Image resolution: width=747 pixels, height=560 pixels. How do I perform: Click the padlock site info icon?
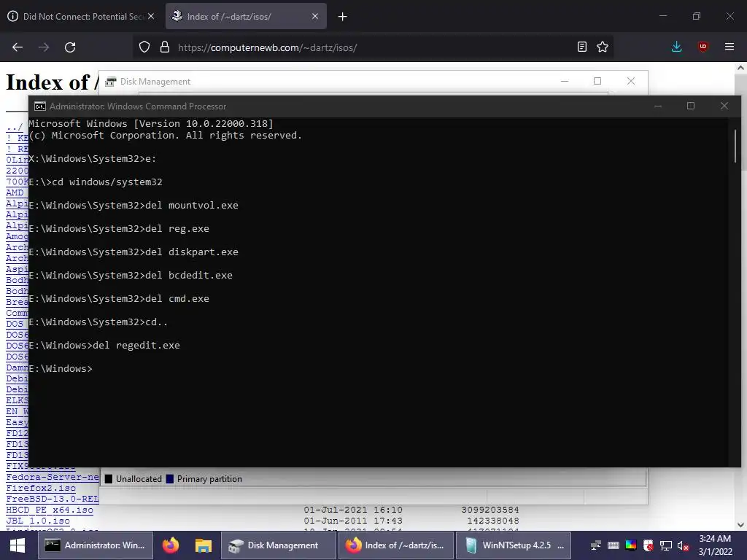click(165, 47)
